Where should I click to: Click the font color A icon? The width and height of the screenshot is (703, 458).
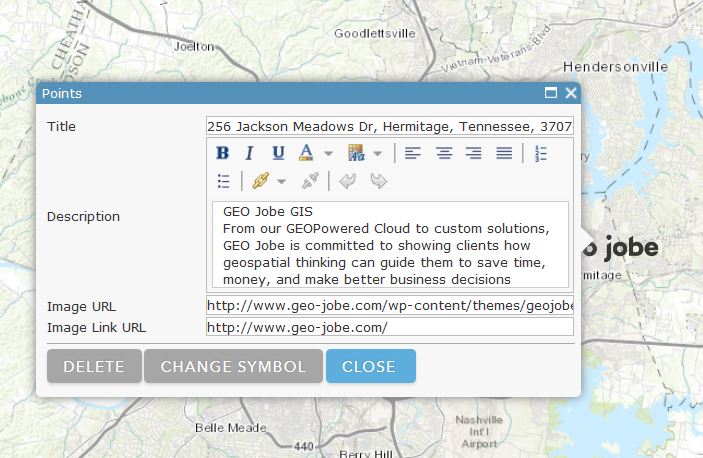[306, 153]
